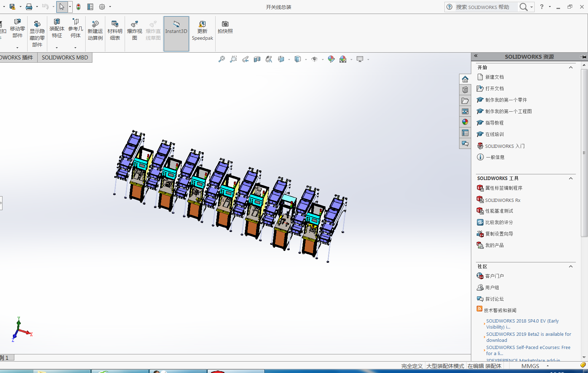Click the Take Snapshot (拍快照) camera icon
This screenshot has width=588, height=373.
click(225, 27)
